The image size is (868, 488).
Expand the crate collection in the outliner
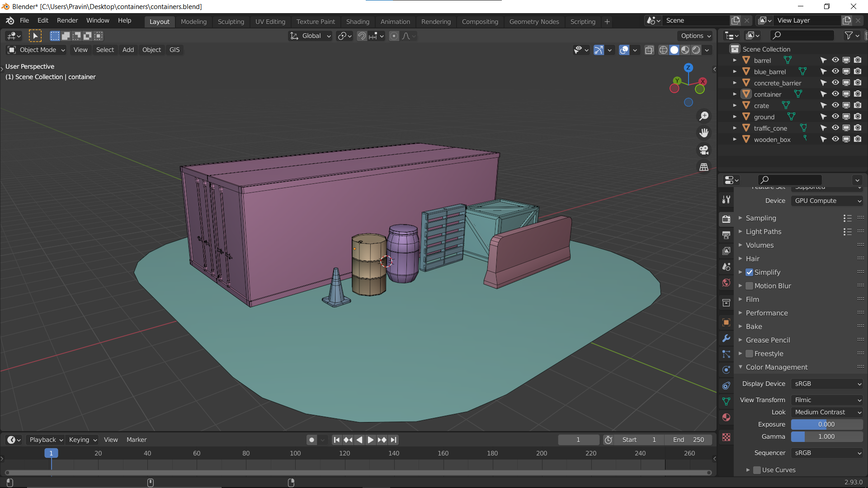point(735,105)
